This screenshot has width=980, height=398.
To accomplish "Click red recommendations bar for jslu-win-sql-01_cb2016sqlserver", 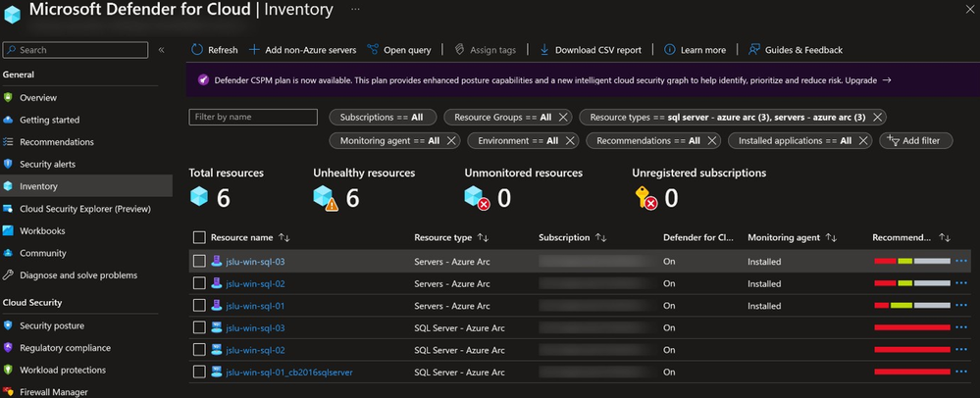I will [x=912, y=373].
